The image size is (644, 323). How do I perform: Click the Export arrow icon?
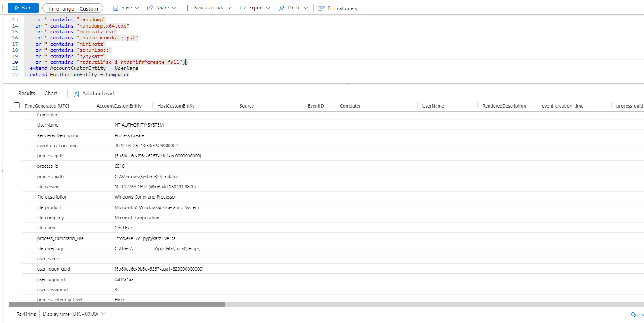243,8
